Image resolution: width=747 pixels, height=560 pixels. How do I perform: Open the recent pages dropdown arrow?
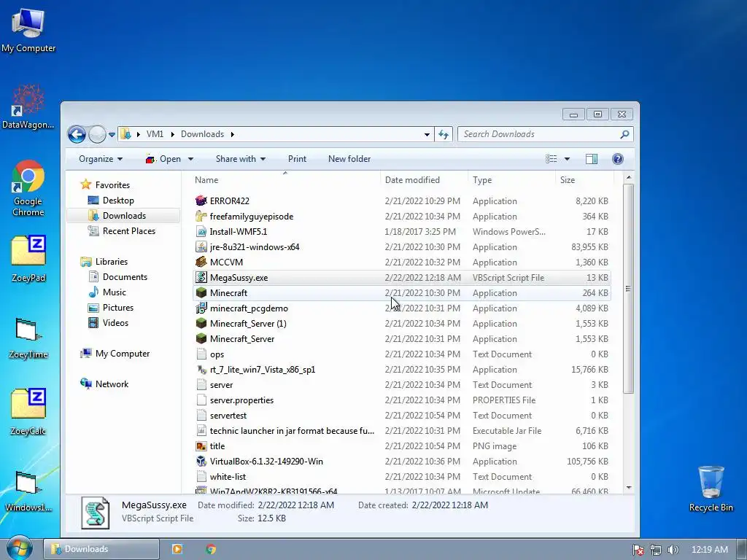click(x=112, y=135)
